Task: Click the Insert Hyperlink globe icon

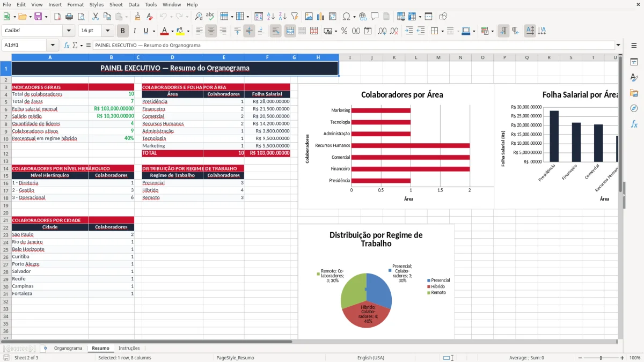Action: coord(363,17)
